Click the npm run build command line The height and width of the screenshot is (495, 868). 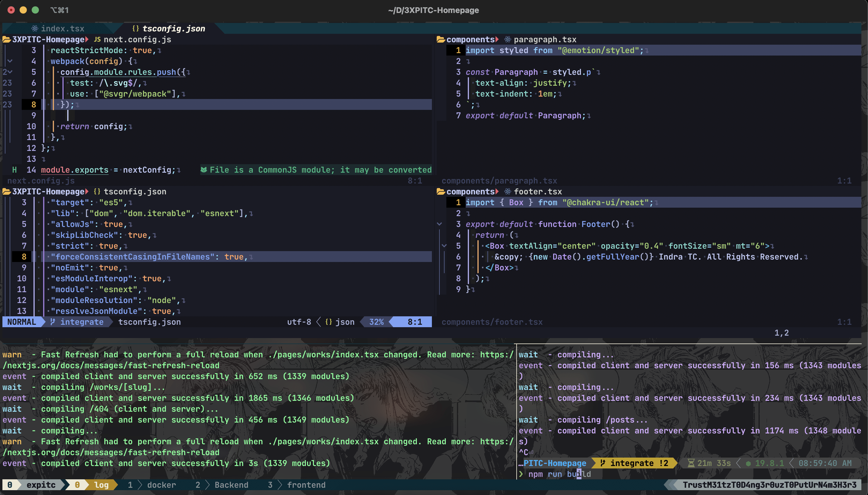pyautogui.click(x=559, y=474)
